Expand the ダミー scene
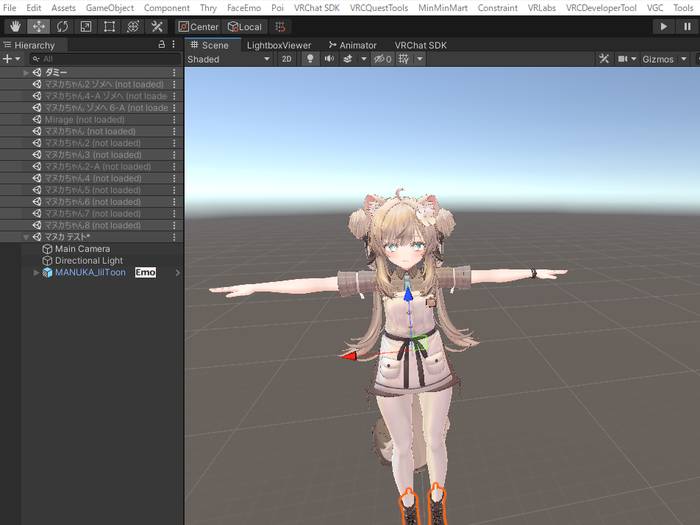700x525 pixels. pos(25,72)
